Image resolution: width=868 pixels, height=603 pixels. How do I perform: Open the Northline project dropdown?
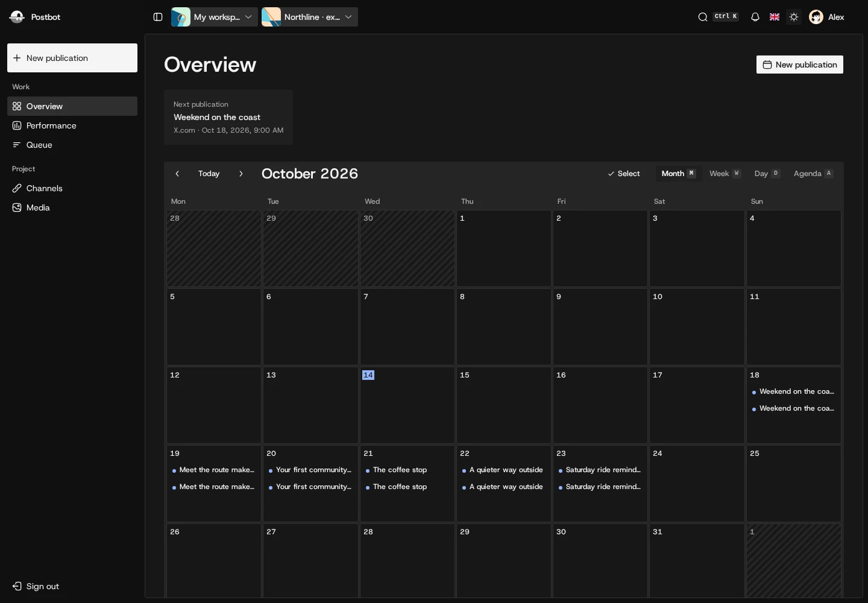[310, 17]
